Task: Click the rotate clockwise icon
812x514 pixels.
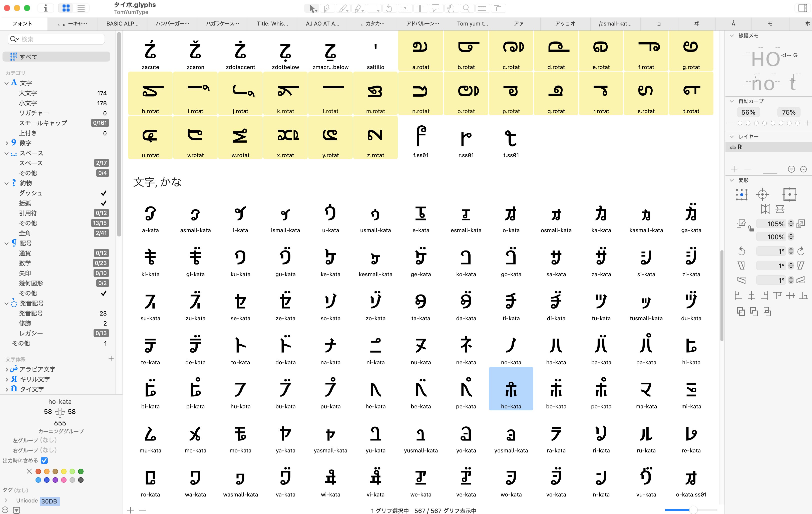Action: 800,251
